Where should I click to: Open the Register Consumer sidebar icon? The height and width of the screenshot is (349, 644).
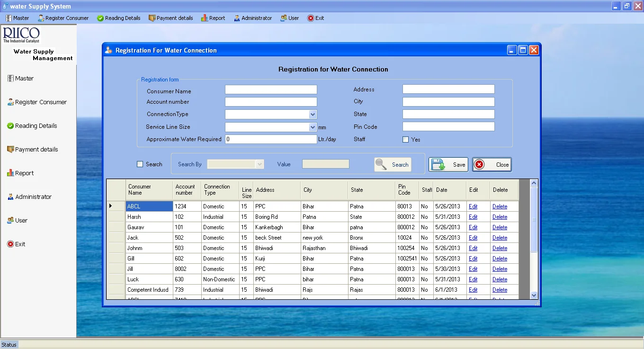coord(11,102)
